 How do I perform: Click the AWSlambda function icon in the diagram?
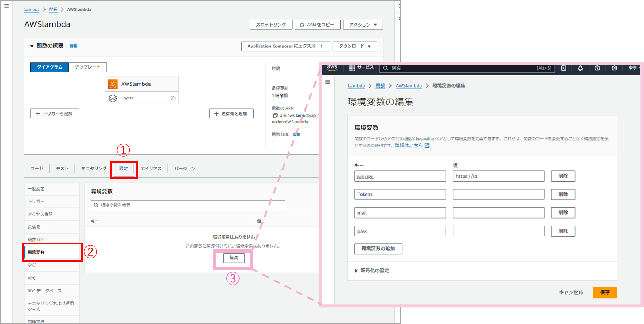pos(113,84)
